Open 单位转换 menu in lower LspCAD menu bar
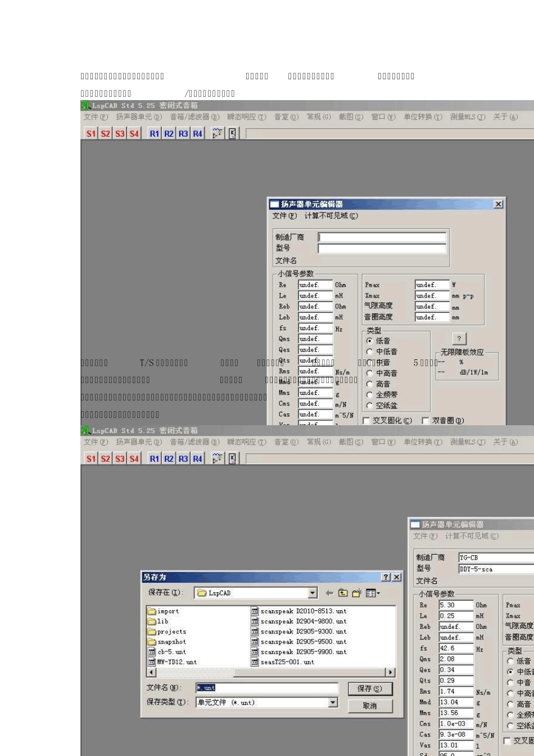534x756 pixels. tap(423, 442)
